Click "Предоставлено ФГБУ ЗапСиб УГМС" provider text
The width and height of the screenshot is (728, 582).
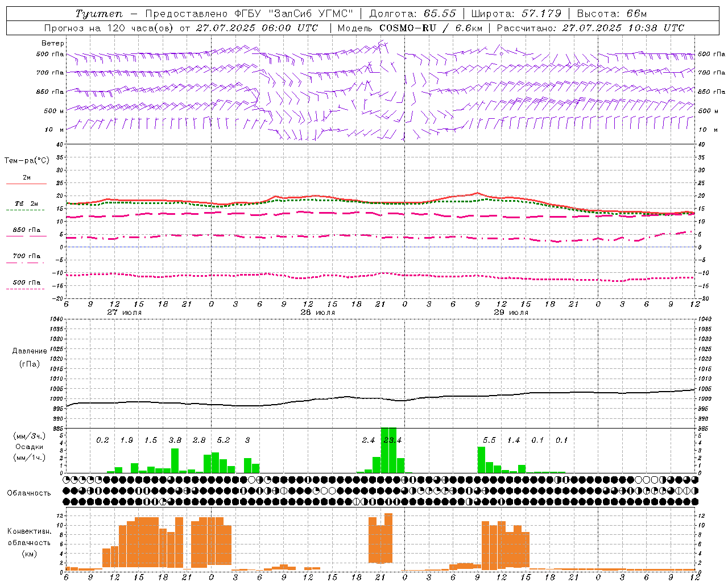249,14
